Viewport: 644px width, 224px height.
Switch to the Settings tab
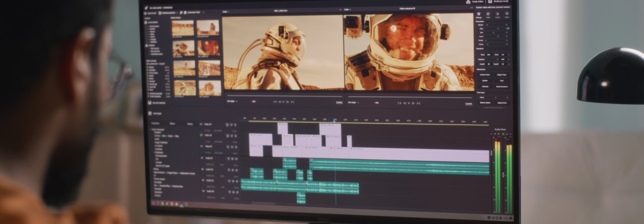coord(479,14)
